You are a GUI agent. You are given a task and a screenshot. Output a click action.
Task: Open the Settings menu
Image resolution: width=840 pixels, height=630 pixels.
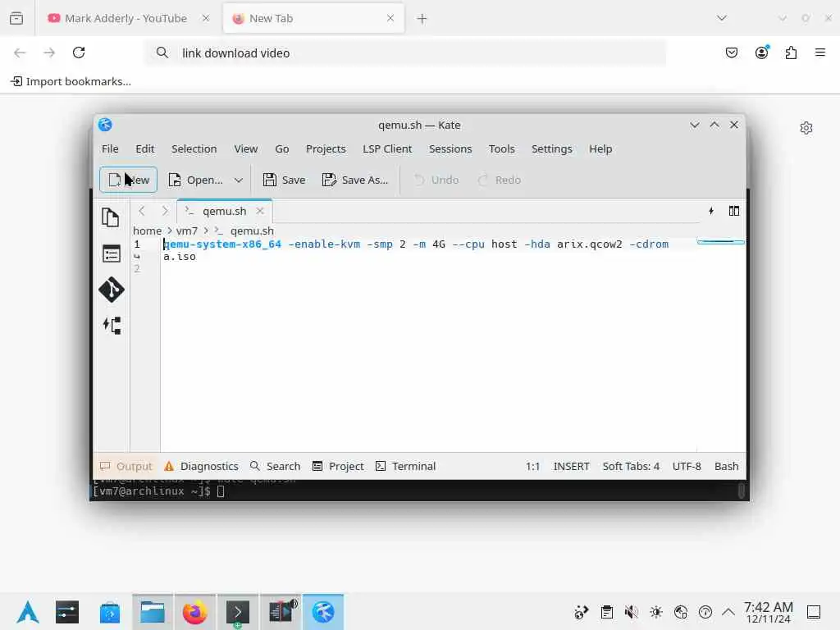click(x=552, y=149)
